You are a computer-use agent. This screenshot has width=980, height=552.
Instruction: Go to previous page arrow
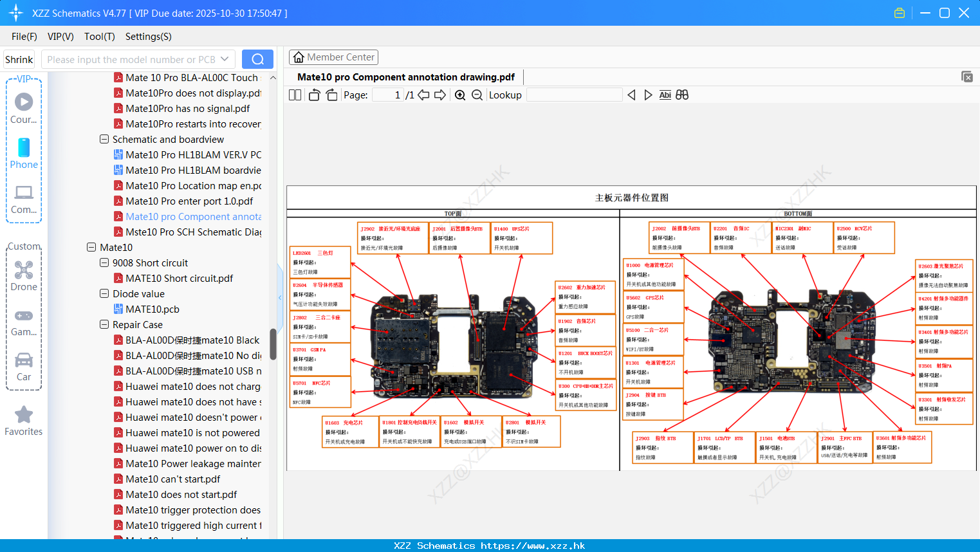point(423,95)
